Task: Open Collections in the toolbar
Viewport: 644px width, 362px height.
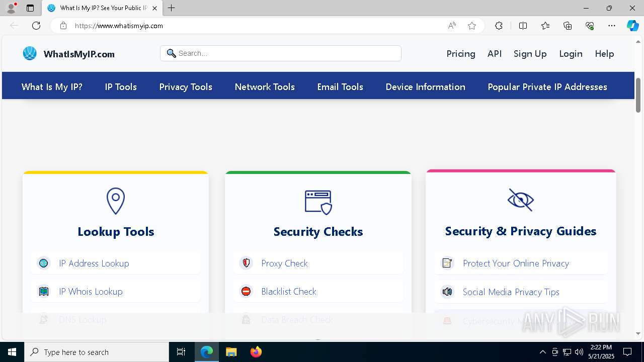Action: [x=568, y=26]
